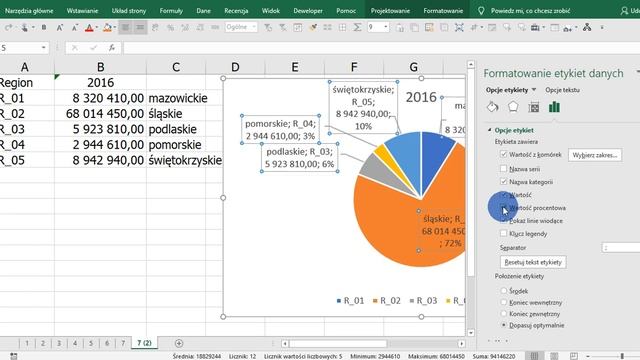Enable the Nazwa serii checkbox
The height and width of the screenshot is (360, 640).
[x=503, y=168]
